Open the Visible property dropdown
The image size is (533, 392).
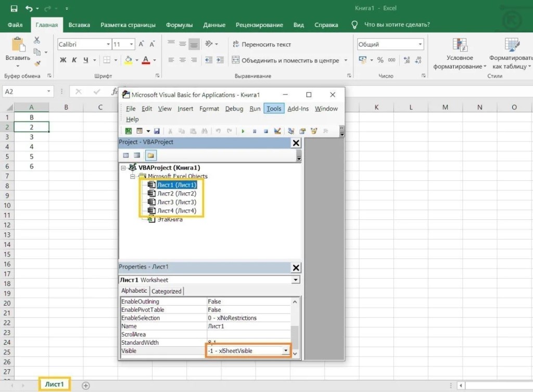[x=285, y=351]
